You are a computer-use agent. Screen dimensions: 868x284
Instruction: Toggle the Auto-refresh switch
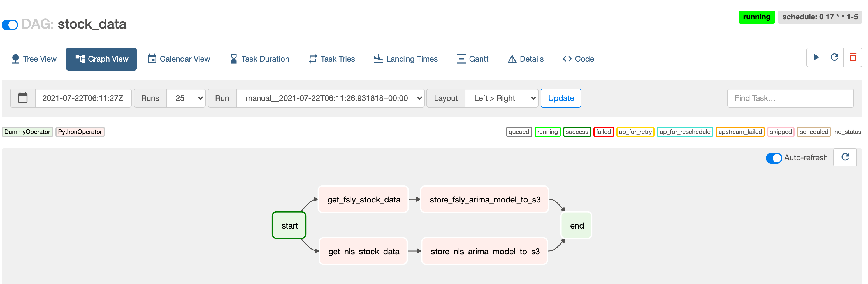coord(774,158)
